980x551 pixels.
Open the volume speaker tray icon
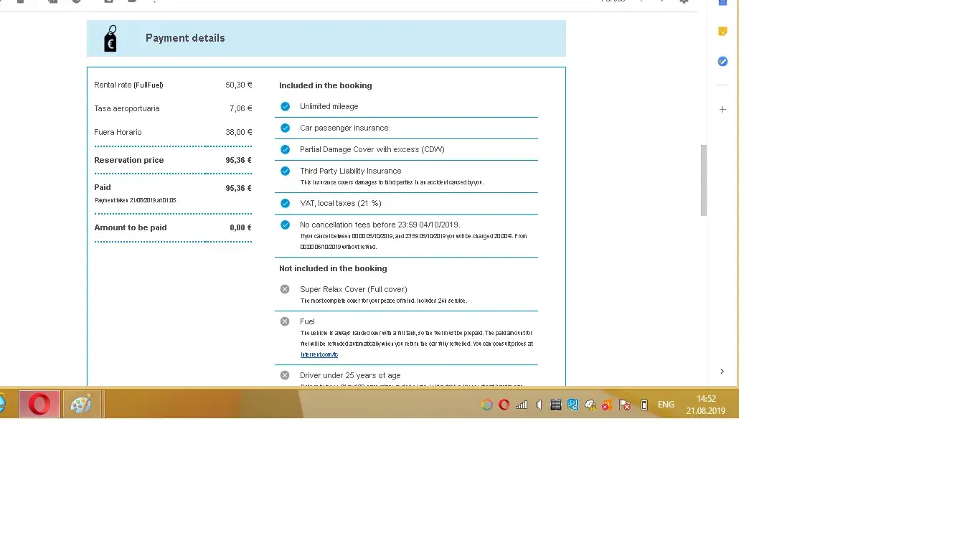tap(539, 405)
